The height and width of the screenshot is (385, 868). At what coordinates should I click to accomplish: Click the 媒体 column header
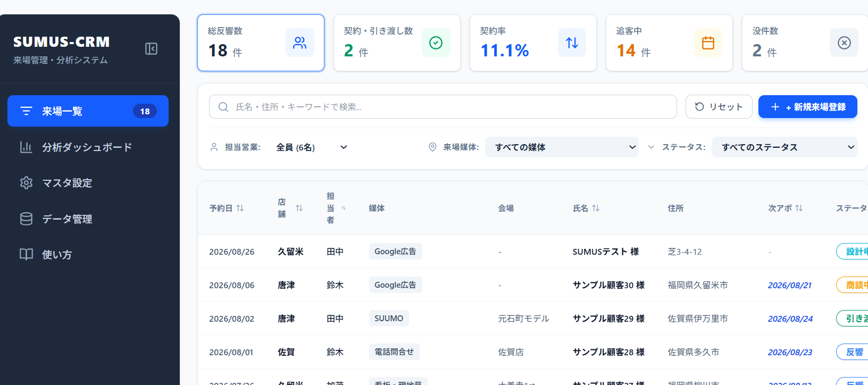[377, 208]
